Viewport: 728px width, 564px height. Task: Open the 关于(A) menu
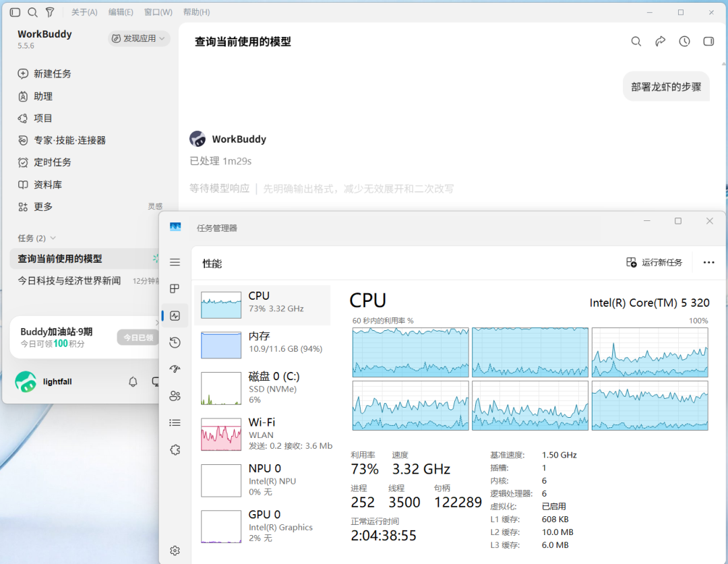click(84, 13)
